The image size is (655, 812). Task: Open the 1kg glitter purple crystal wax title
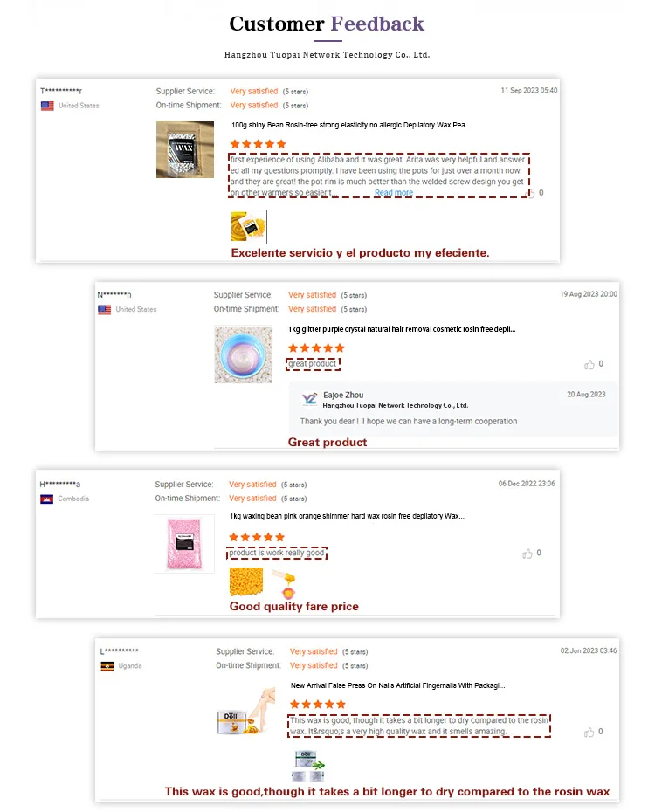pyautogui.click(x=402, y=329)
